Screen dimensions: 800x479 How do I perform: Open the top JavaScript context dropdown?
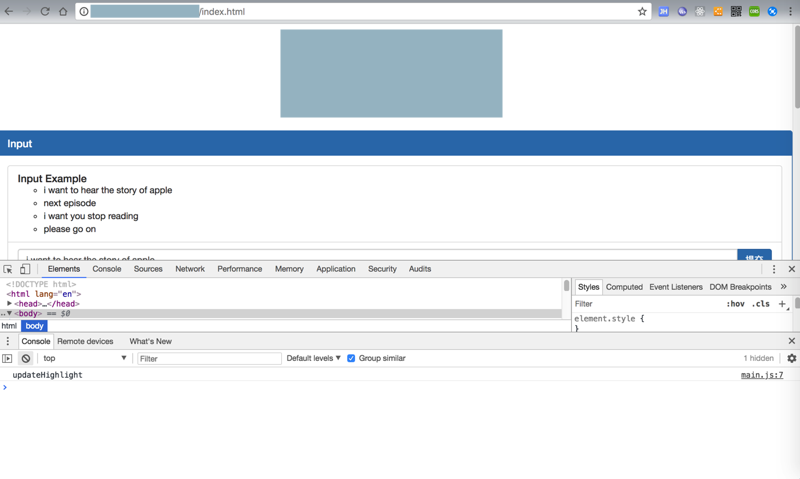[x=85, y=358]
